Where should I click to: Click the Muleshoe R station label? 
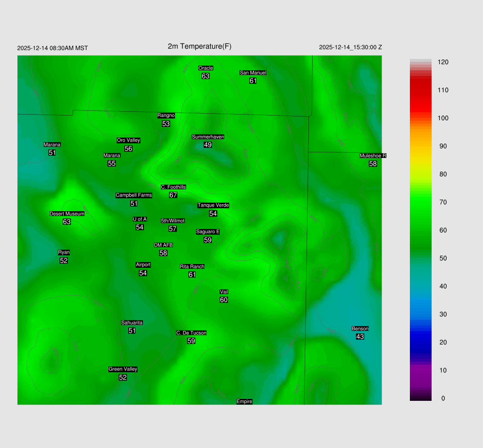coord(373,156)
